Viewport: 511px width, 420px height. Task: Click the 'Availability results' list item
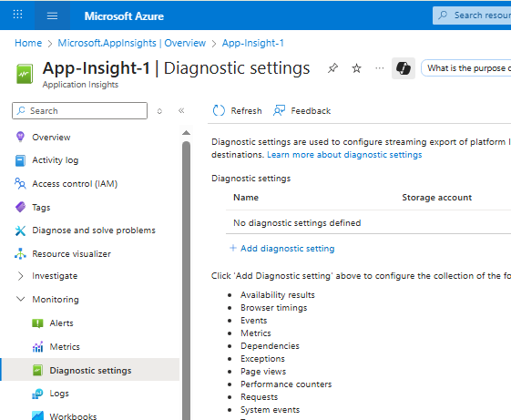tap(278, 295)
